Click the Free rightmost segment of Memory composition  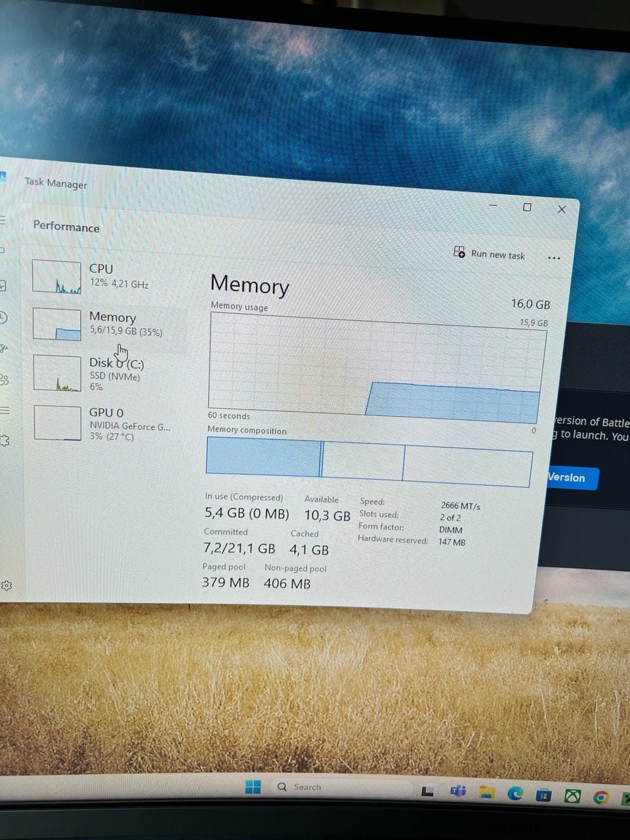coord(467,466)
